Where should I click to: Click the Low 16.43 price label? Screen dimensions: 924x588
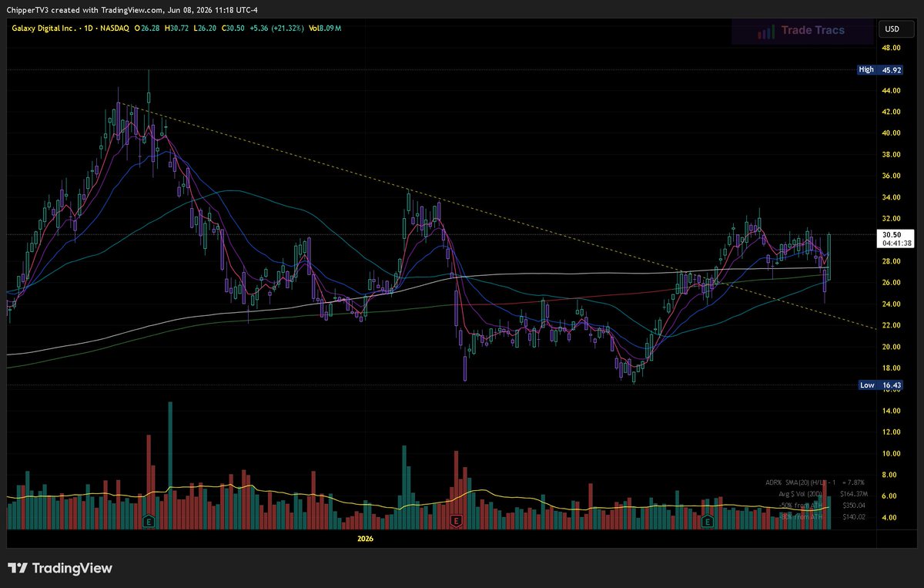(x=880, y=385)
